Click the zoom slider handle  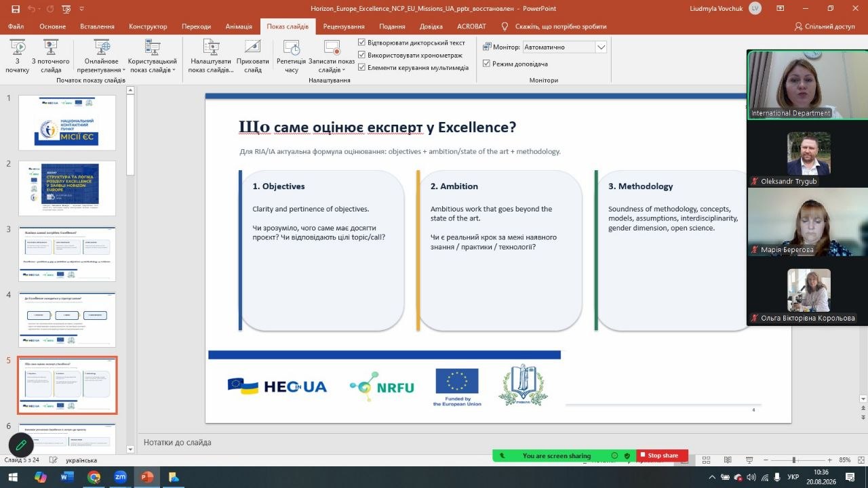(x=794, y=460)
